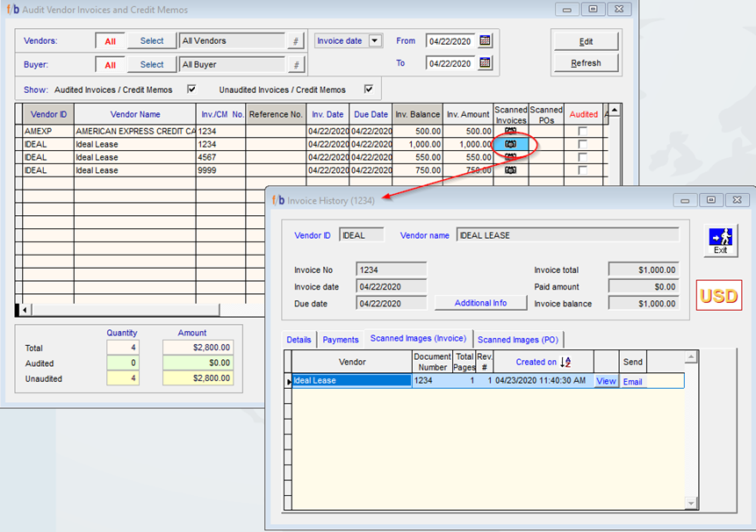Click the From date input field
Viewport: 756px width, 532px height.
tap(450, 40)
